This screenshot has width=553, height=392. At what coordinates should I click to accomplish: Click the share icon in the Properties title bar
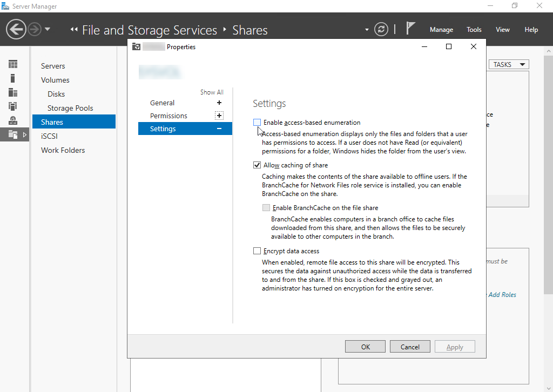coord(136,46)
